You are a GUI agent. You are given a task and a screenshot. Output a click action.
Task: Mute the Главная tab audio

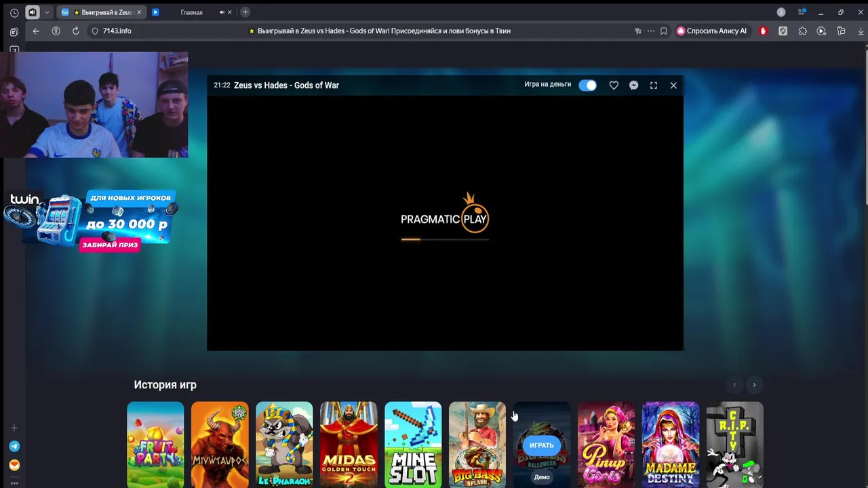[x=222, y=12]
